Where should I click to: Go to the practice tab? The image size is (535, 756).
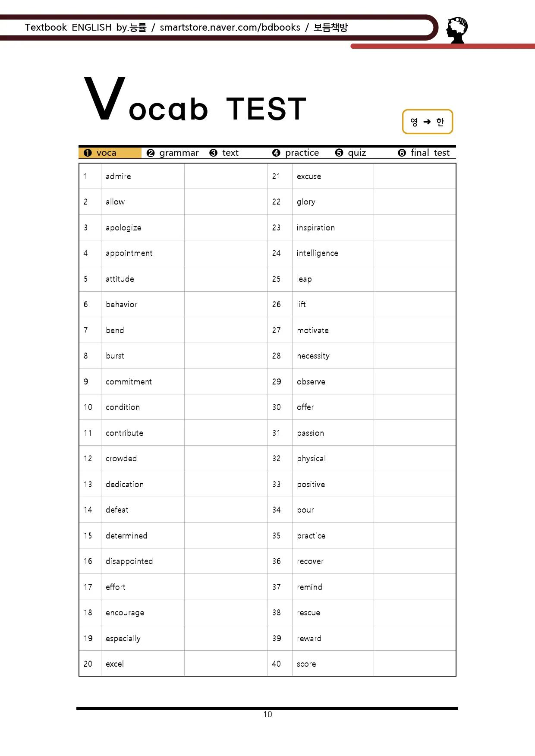[x=296, y=153]
